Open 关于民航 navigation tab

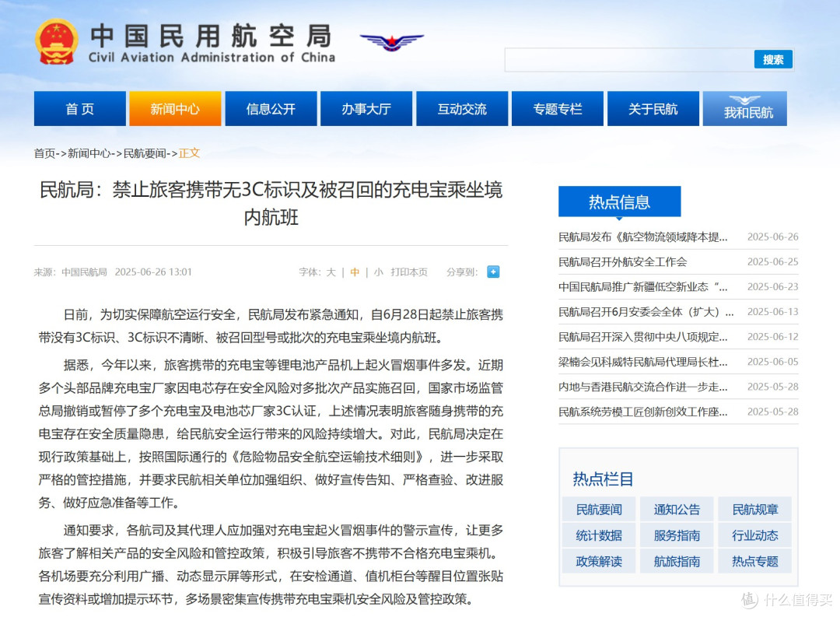coord(653,109)
